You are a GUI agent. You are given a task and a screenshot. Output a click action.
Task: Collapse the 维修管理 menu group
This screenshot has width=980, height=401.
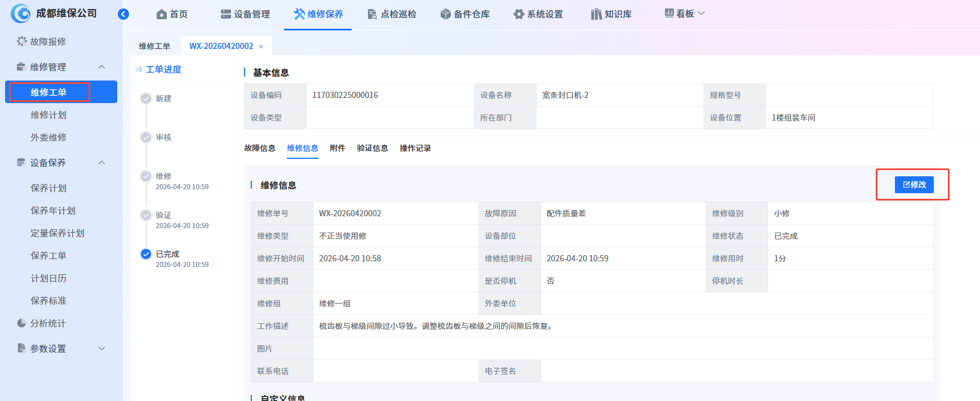[x=102, y=67]
